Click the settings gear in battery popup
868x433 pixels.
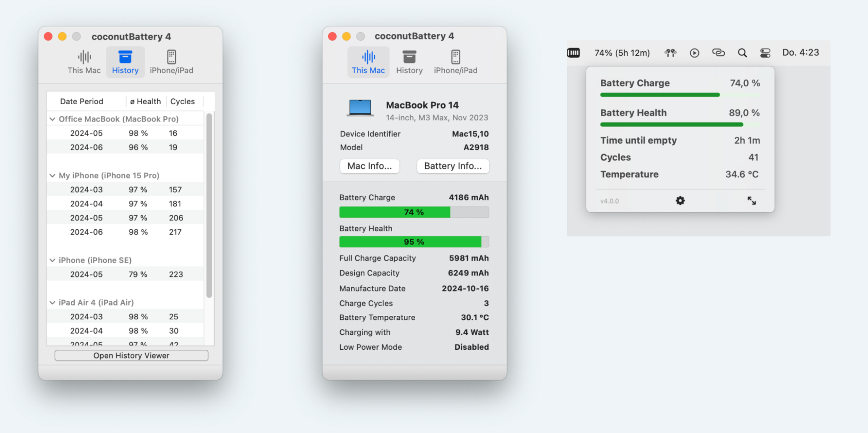[x=680, y=200]
